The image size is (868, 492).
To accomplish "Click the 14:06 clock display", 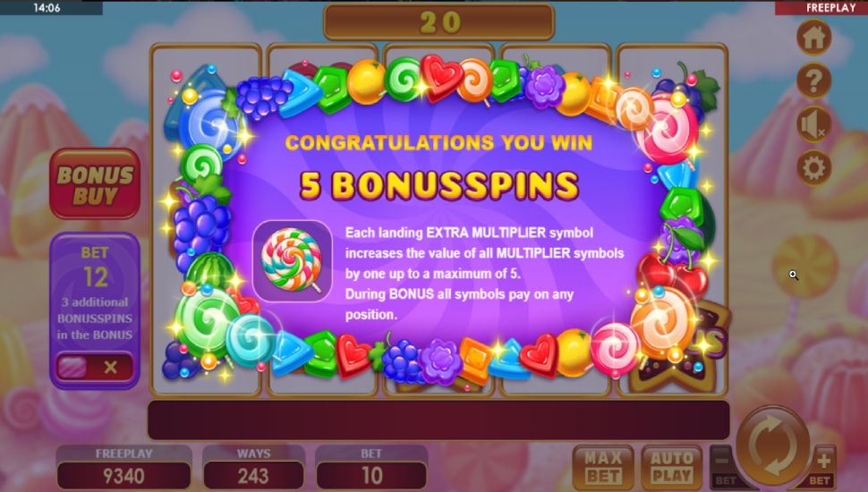I will click(x=47, y=8).
